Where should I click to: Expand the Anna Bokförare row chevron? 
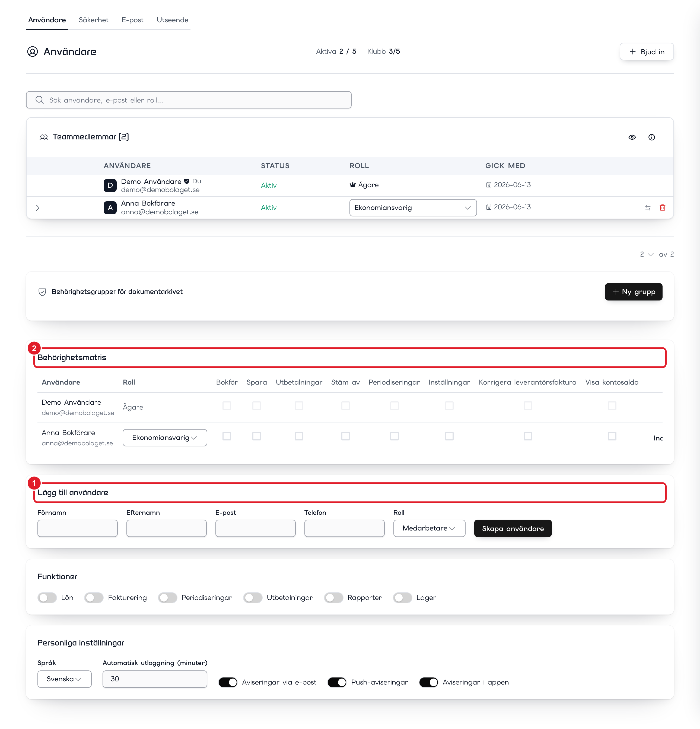click(38, 207)
